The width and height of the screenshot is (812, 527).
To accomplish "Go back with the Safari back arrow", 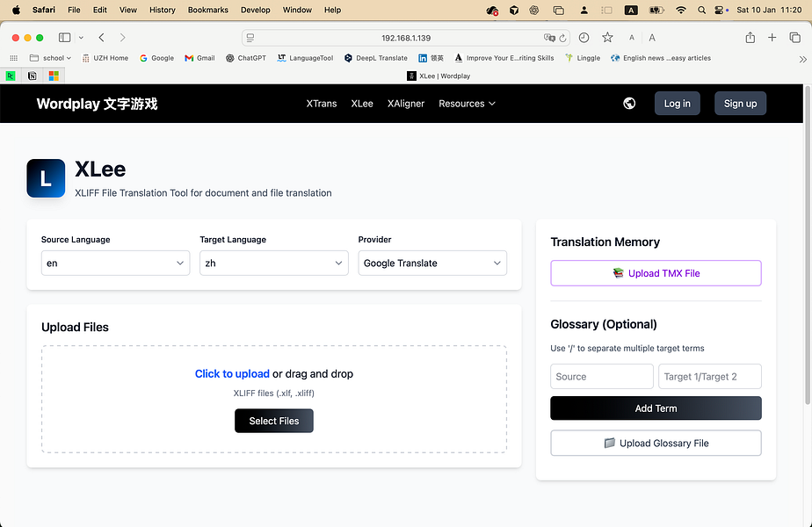I will 102,37.
